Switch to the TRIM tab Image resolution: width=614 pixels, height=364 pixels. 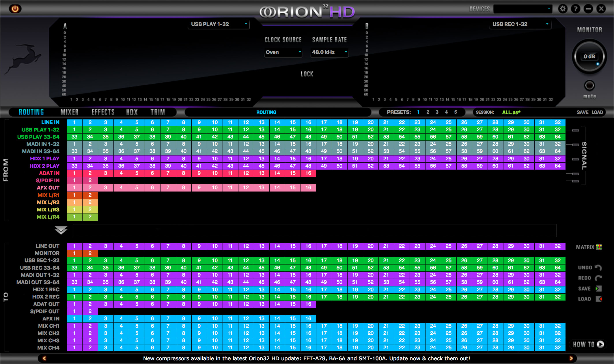coord(158,112)
